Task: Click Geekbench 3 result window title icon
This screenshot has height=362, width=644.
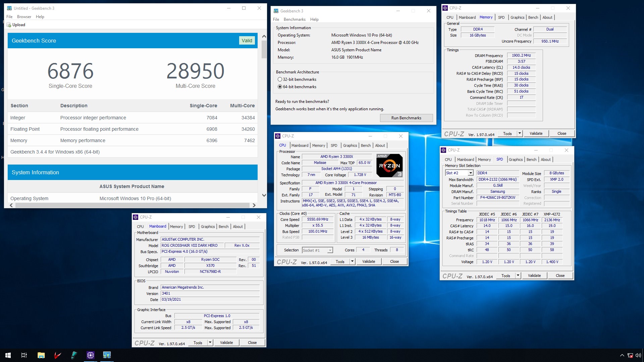Action: click(9, 8)
